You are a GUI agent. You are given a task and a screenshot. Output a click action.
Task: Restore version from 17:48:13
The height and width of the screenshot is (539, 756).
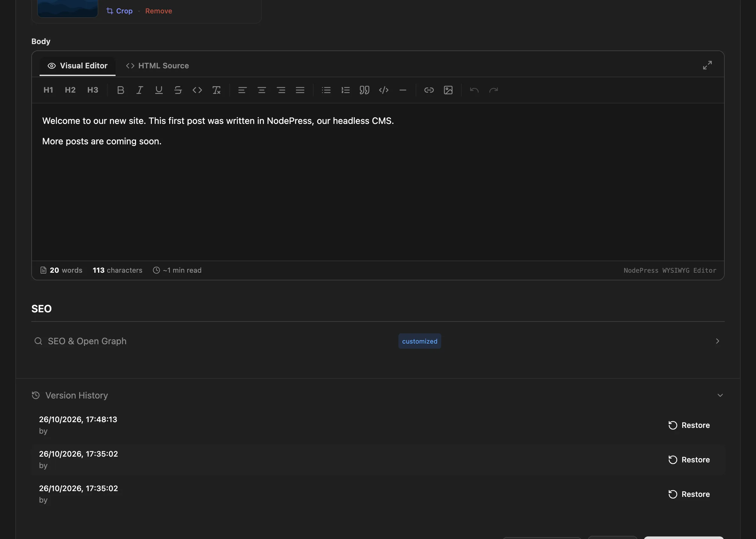[x=689, y=425]
